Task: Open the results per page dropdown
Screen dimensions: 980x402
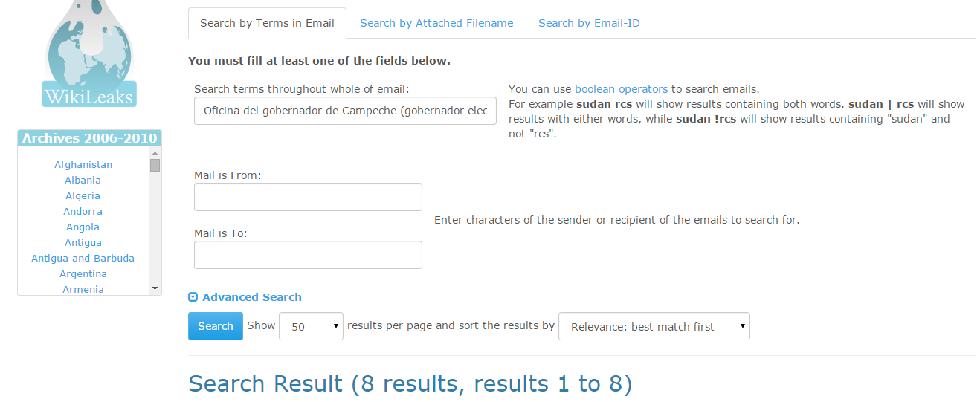Action: (311, 326)
